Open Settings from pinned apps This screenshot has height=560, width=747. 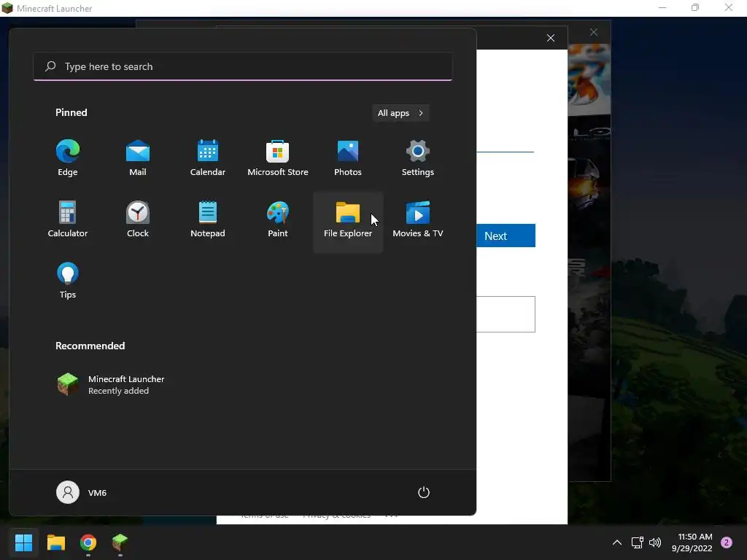tap(418, 158)
